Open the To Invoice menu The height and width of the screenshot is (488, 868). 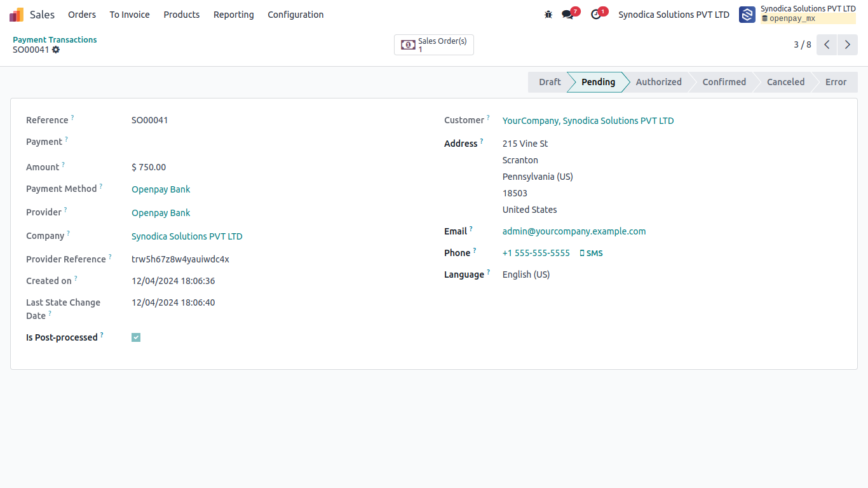[x=130, y=15]
